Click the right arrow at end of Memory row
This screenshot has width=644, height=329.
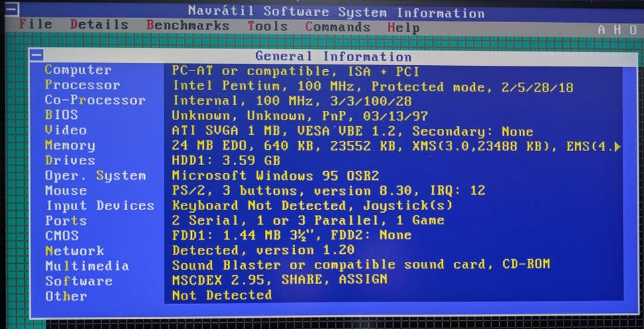point(617,146)
